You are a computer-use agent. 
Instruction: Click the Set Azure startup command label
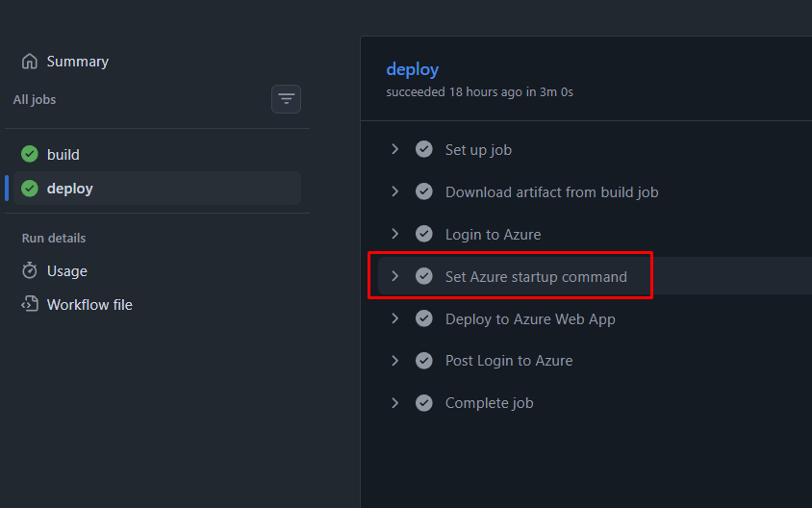pos(536,276)
